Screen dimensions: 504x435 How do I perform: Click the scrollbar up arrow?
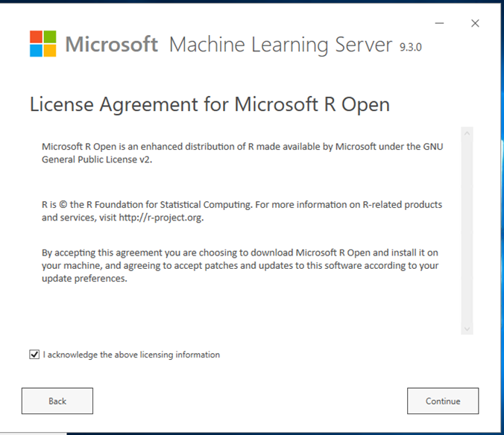click(467, 134)
